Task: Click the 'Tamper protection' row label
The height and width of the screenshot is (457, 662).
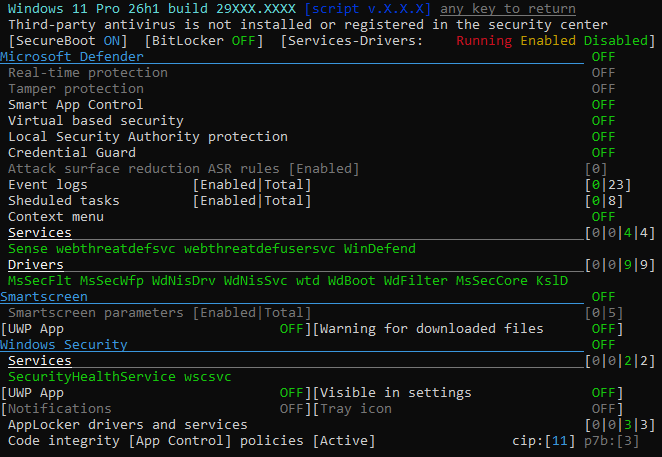Action: pyautogui.click(x=76, y=89)
